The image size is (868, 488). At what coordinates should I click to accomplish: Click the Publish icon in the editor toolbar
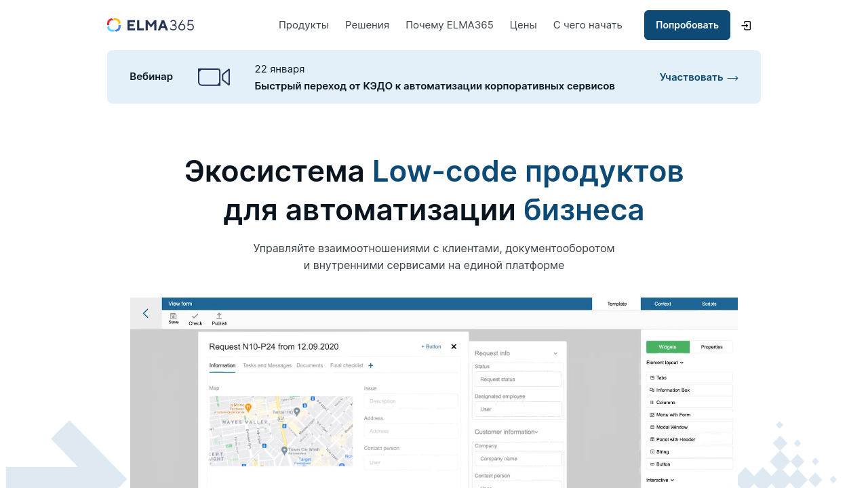[219, 318]
